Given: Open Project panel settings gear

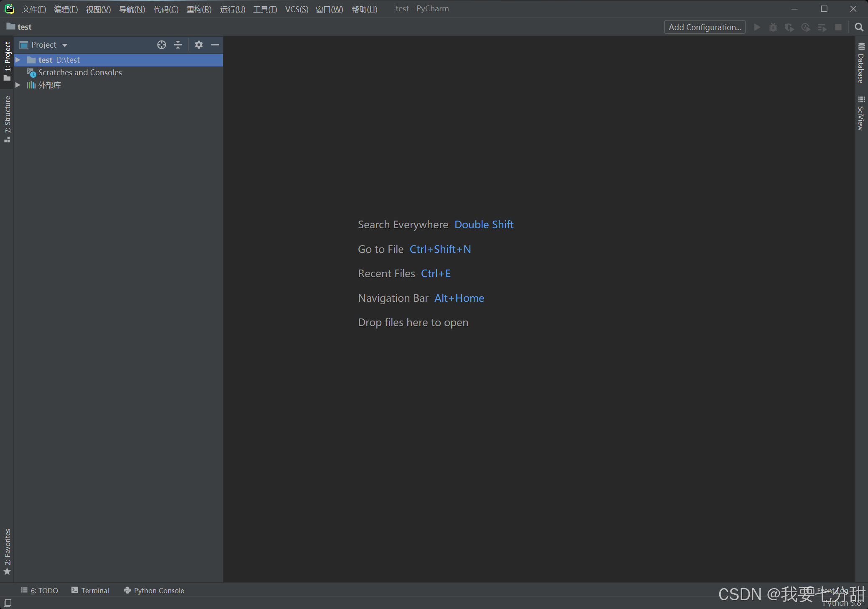Looking at the screenshot, I should pos(198,45).
